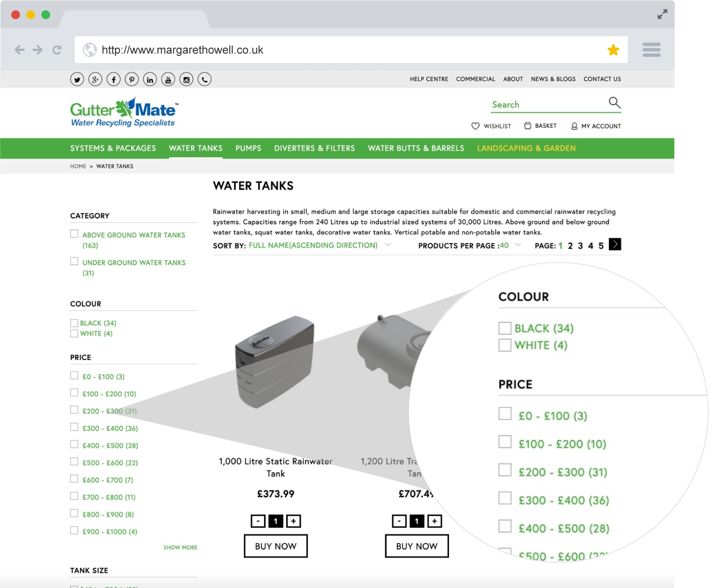Open Systems & Packages menu

click(x=113, y=148)
